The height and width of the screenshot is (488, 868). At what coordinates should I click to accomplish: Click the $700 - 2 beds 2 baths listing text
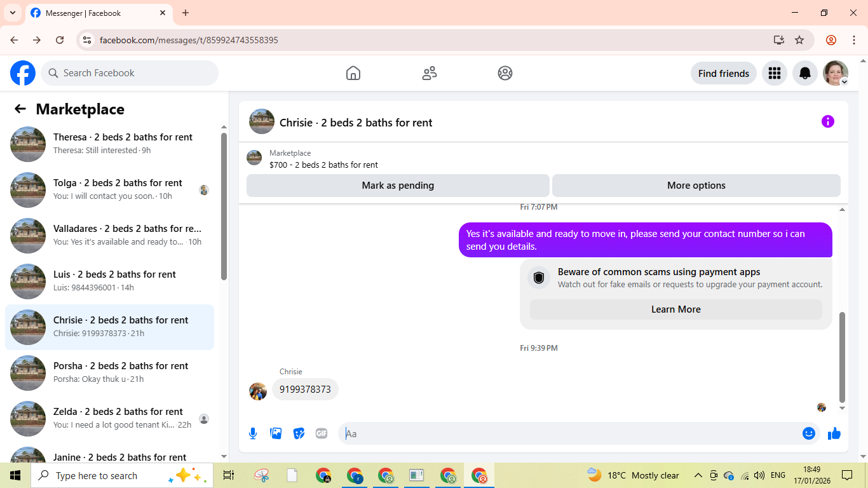coord(323,165)
